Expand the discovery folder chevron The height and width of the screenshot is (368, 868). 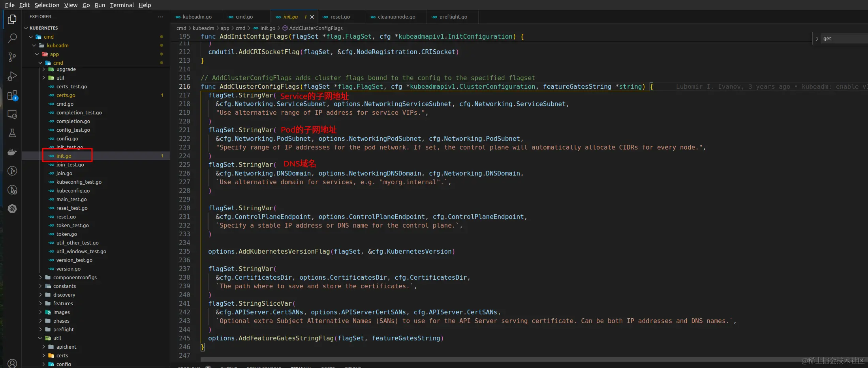[40, 295]
